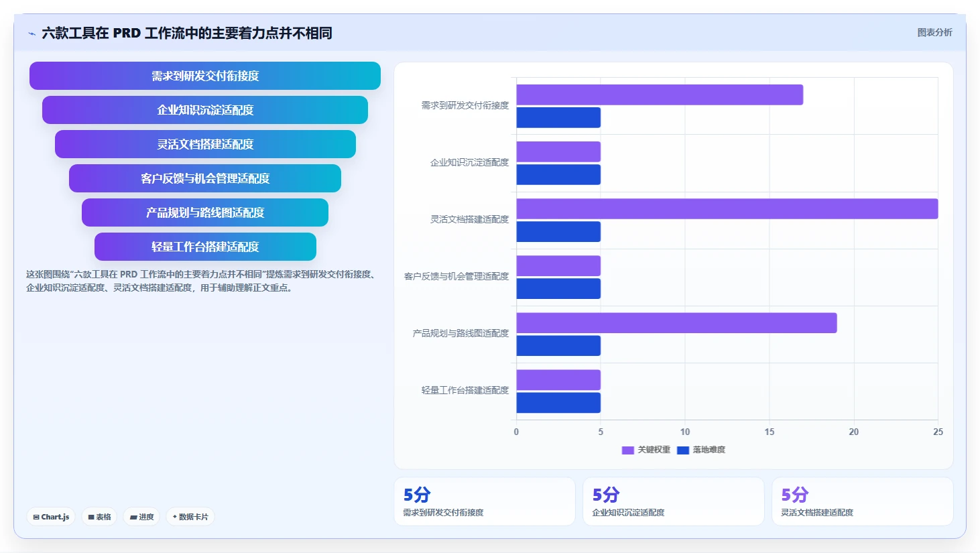
Task: Click the slide title 六款工具在 PRD 工作流中
Action: (x=187, y=33)
